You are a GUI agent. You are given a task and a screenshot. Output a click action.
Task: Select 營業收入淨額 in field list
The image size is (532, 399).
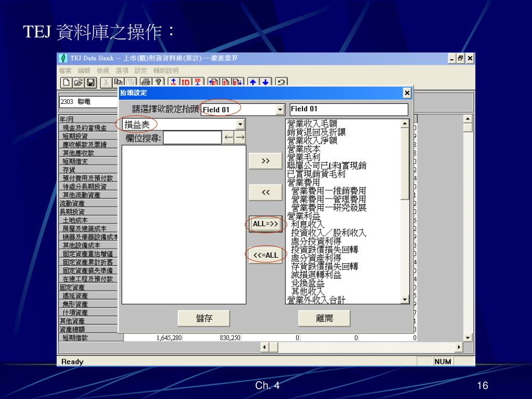312,140
